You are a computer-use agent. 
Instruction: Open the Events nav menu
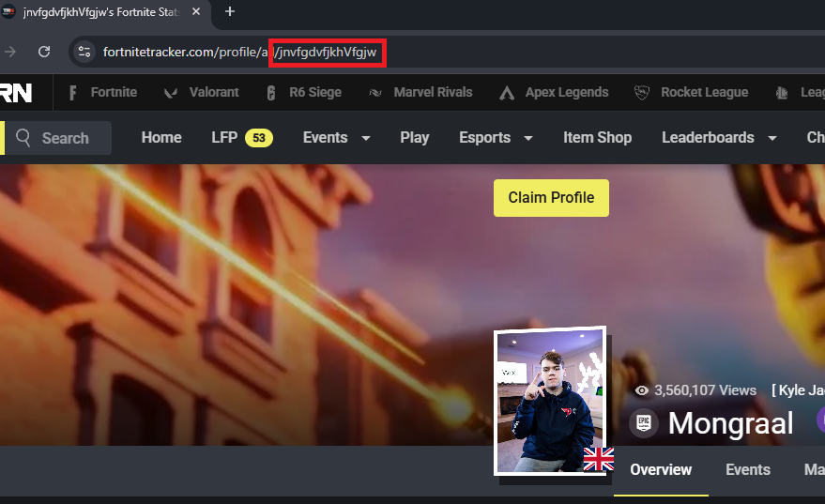point(325,138)
